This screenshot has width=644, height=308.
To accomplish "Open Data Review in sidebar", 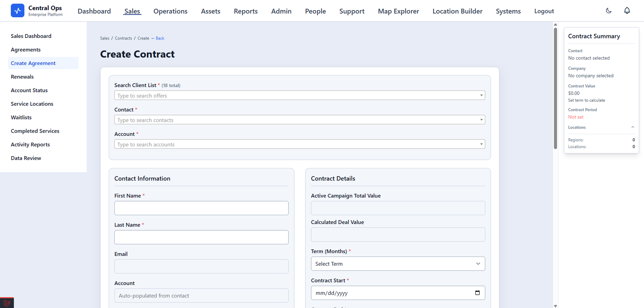I will [x=43, y=158].
